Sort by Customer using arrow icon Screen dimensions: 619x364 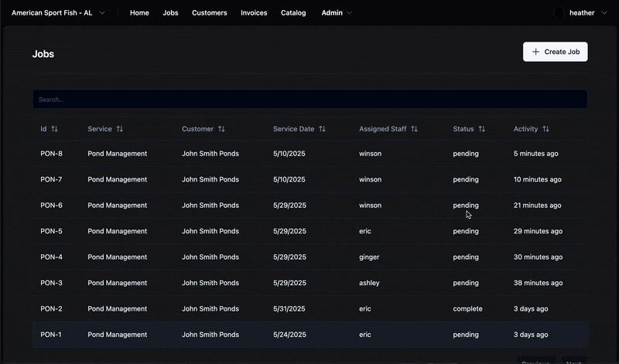221,129
